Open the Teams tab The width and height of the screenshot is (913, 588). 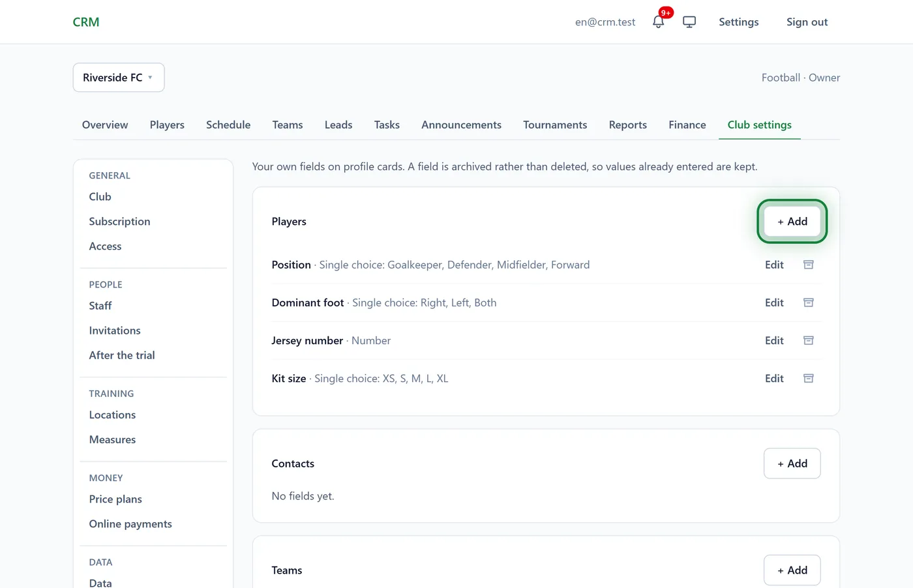pos(288,125)
